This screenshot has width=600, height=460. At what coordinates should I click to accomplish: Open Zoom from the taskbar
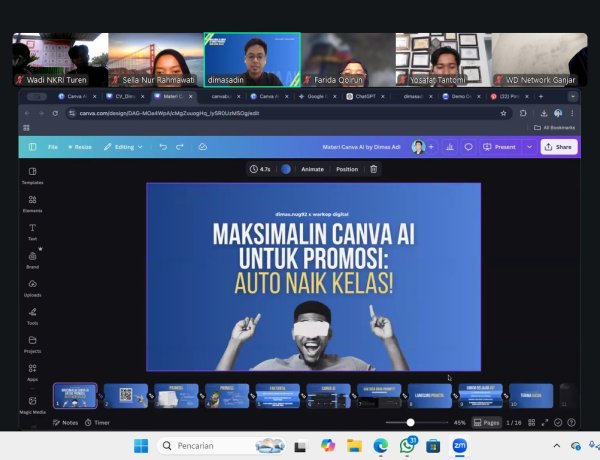pyautogui.click(x=460, y=446)
